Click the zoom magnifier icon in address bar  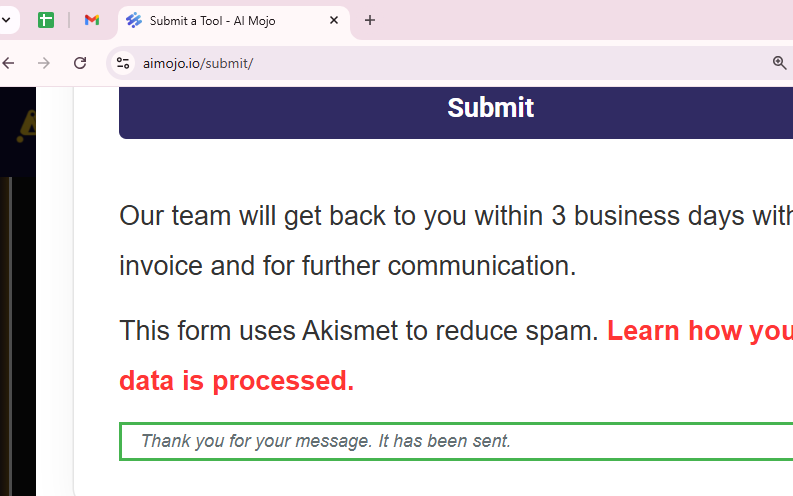(779, 63)
